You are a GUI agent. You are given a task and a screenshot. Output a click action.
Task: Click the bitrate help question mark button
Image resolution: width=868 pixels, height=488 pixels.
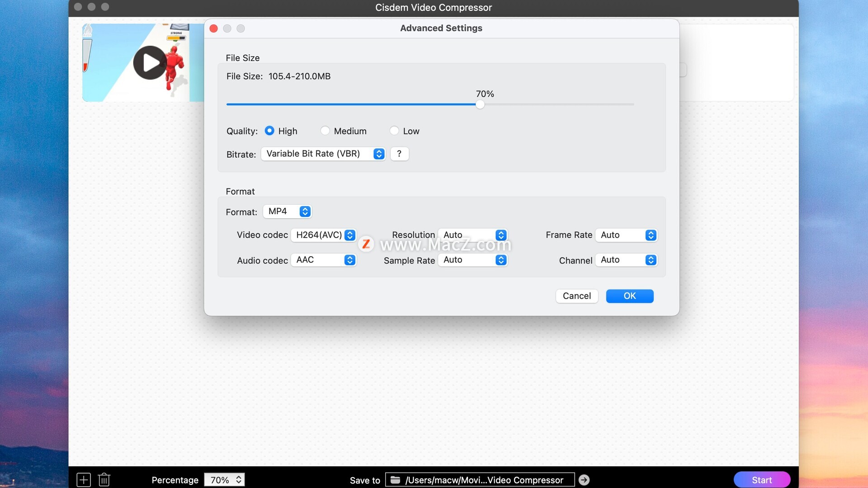399,154
